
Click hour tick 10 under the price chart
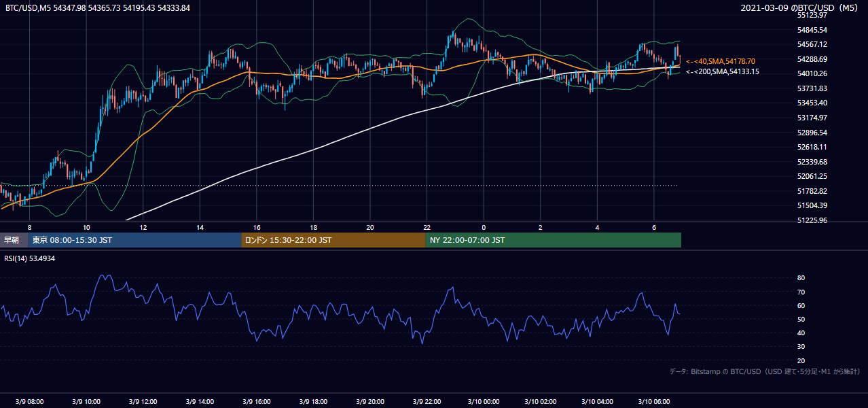[x=86, y=227]
